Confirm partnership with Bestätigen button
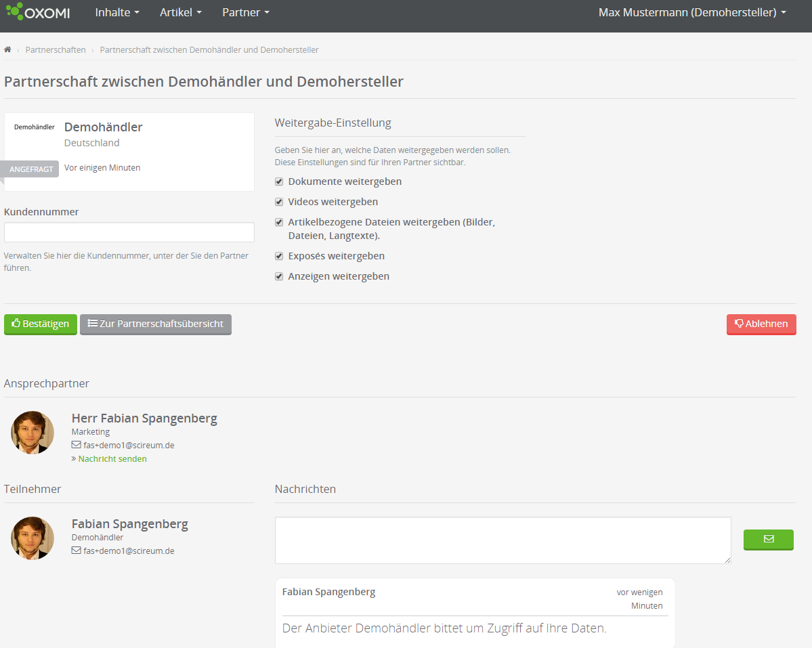 coord(41,324)
